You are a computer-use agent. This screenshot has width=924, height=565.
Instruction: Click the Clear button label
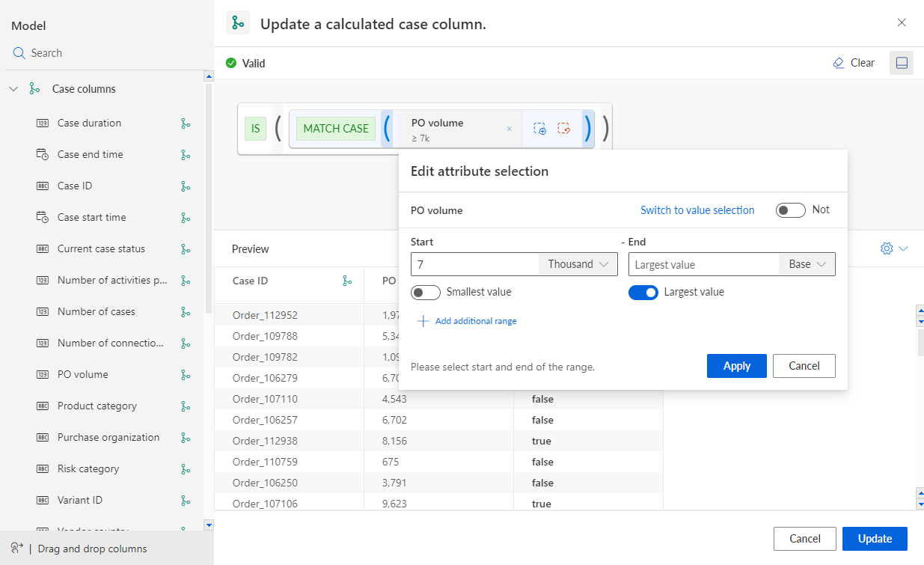click(x=863, y=63)
